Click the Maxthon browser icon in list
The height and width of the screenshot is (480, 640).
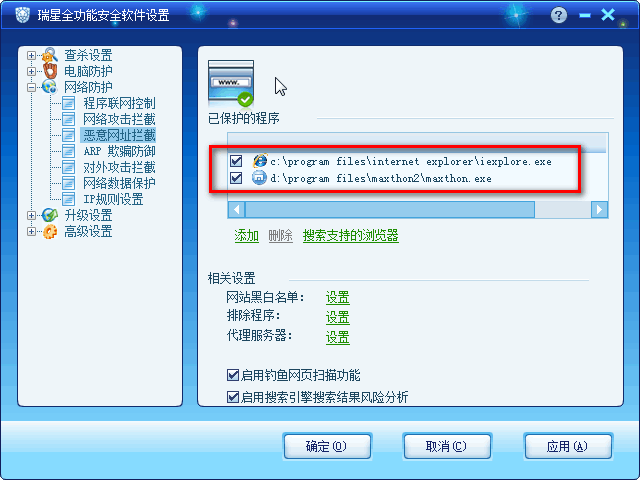(x=259, y=178)
